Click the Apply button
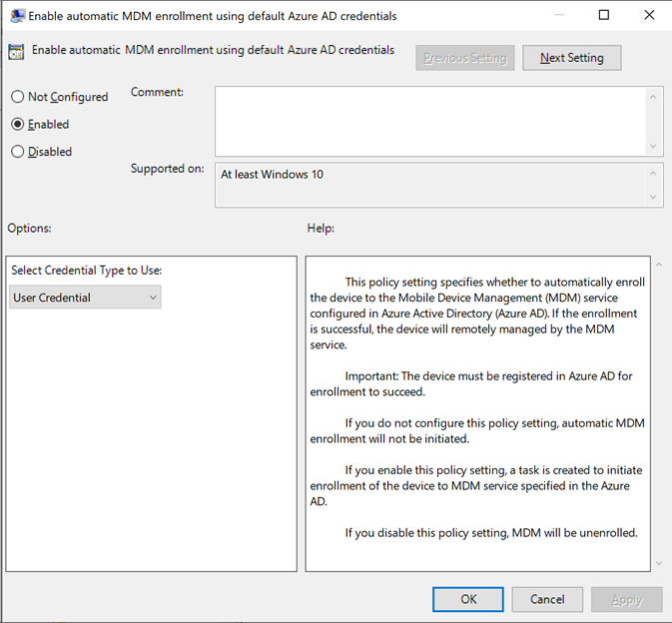 pos(627,599)
